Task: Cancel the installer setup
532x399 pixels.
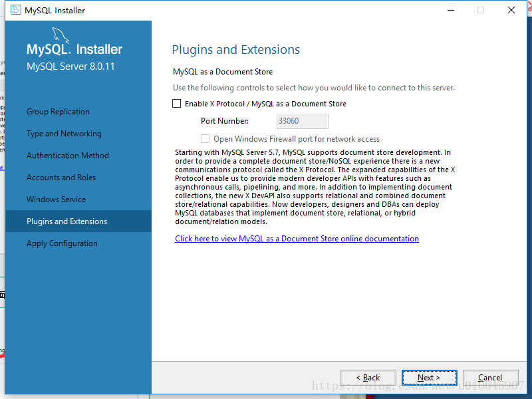Action: (490, 378)
